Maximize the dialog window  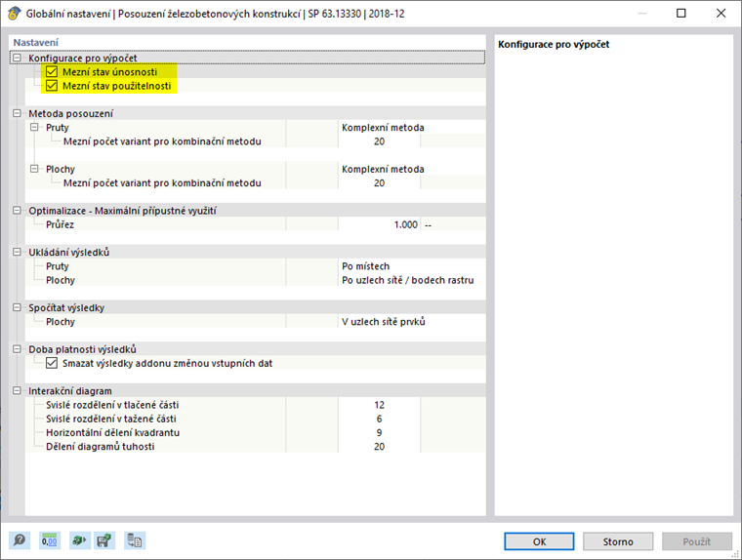[680, 14]
